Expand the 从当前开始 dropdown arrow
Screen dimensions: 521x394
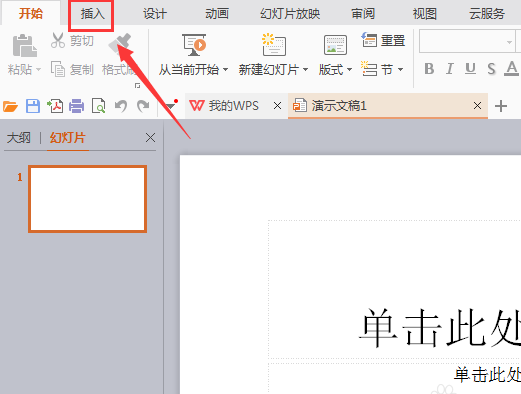(226, 70)
